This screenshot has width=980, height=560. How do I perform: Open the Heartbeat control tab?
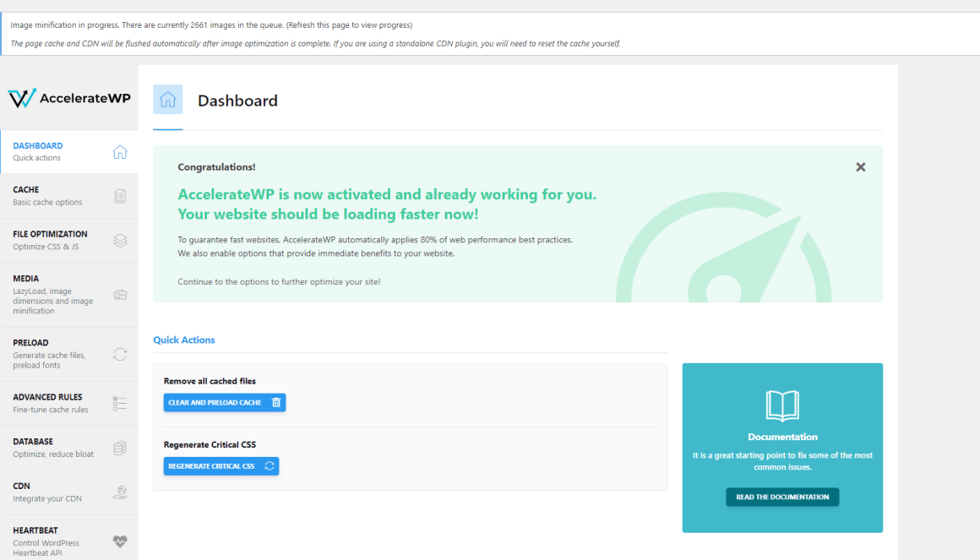click(69, 538)
